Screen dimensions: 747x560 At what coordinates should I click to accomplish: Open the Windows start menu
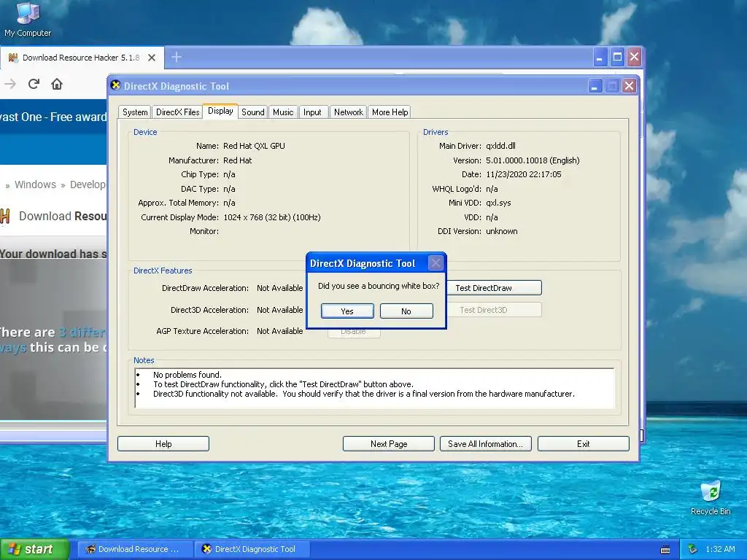click(34, 549)
